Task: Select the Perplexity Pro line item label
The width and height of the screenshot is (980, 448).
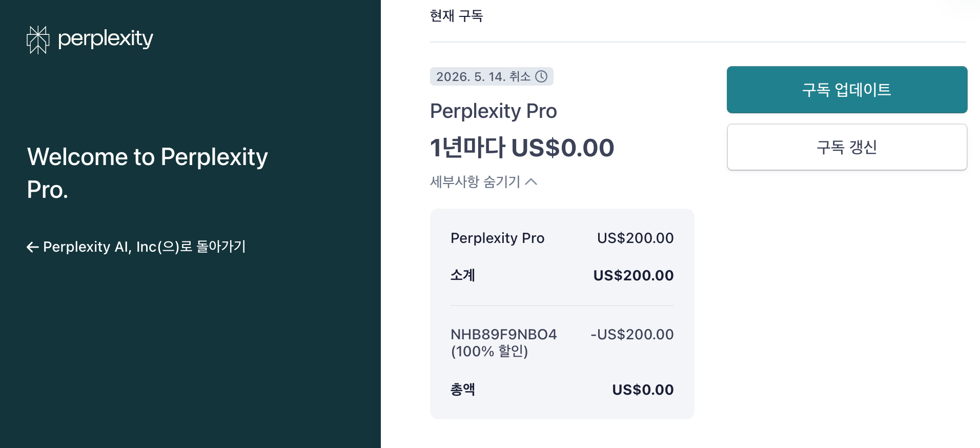Action: point(497,238)
